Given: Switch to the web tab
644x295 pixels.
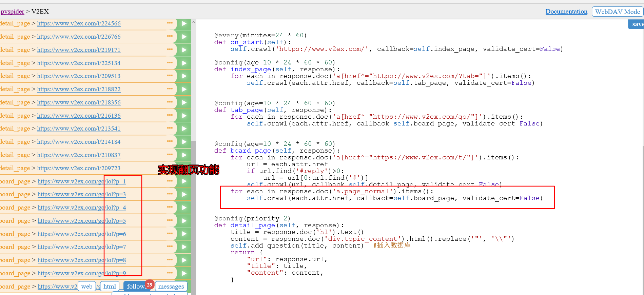Looking at the screenshot, I should pyautogui.click(x=87, y=287).
